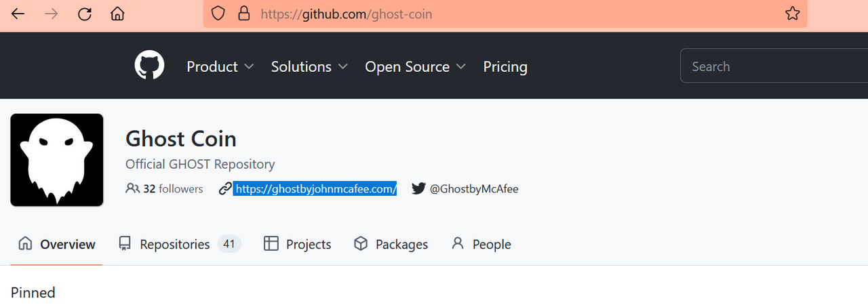Open the ghostbyjohnmcafee.com website link
Viewport: 868px width, 307px height.
click(x=315, y=189)
